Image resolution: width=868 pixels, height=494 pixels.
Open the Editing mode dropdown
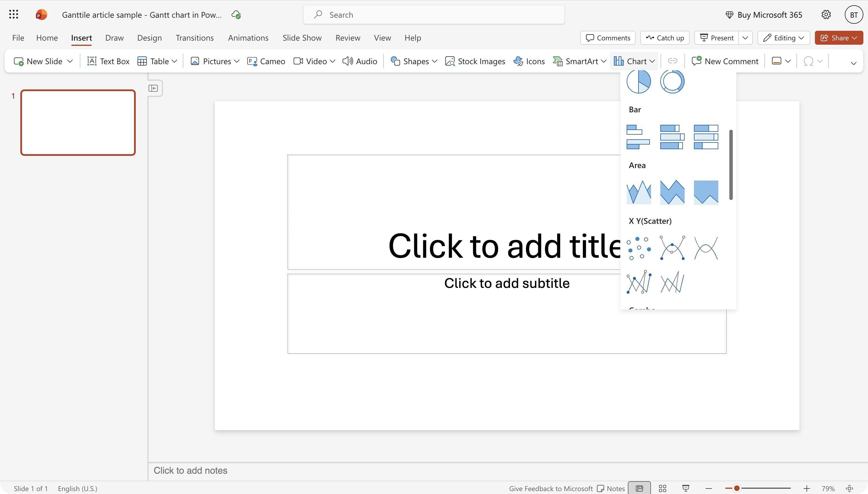coord(784,38)
